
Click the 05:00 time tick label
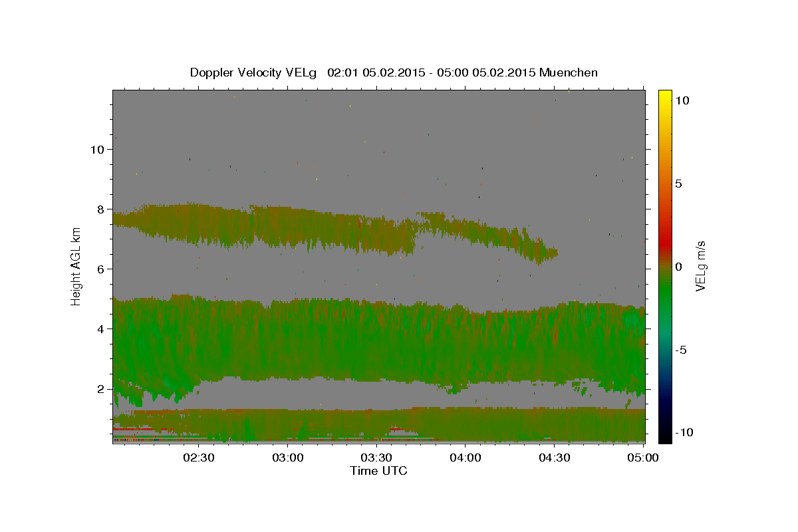[642, 458]
